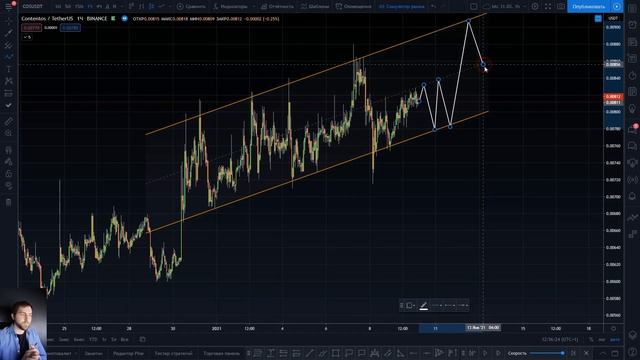
Task: Click the red sell price button
Action: pyautogui.click(x=31, y=28)
